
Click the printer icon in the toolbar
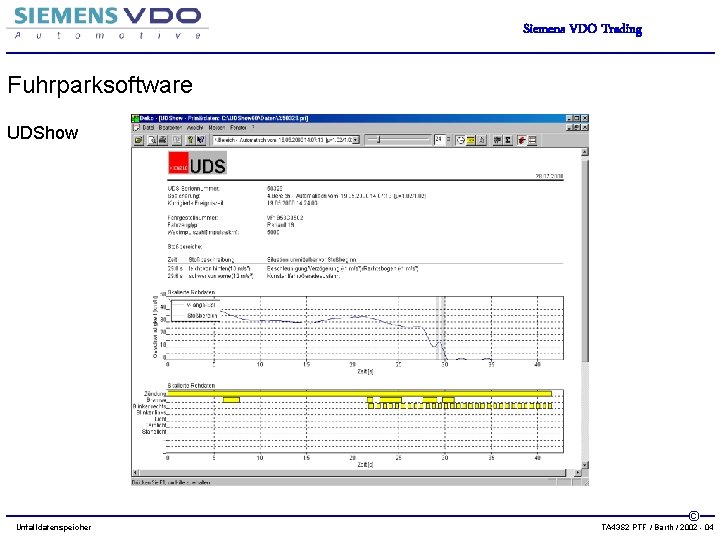(x=163, y=140)
